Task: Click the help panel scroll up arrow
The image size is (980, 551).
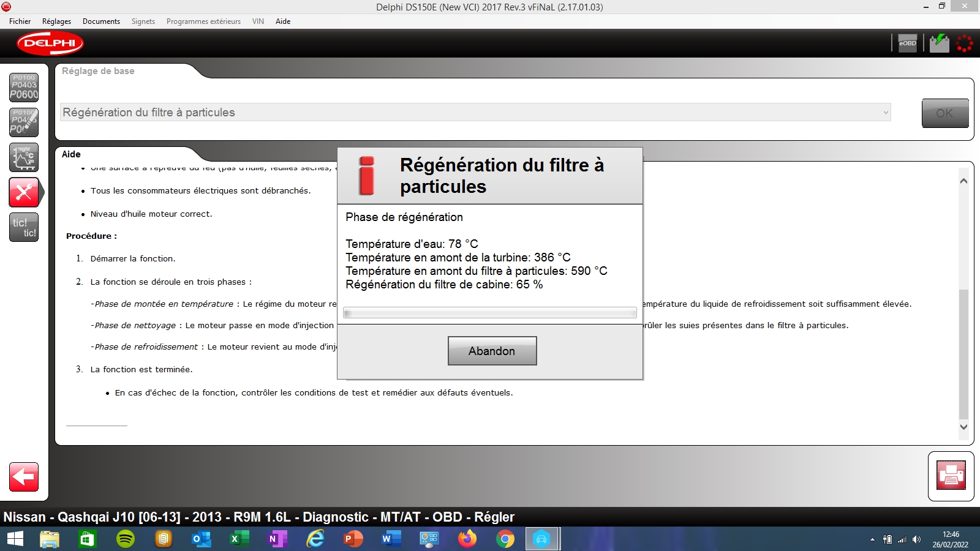Action: (963, 181)
